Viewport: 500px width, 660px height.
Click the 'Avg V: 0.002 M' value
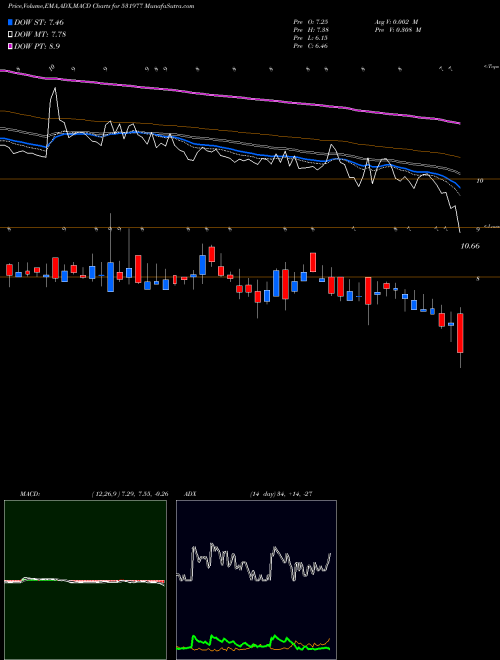coord(396,22)
